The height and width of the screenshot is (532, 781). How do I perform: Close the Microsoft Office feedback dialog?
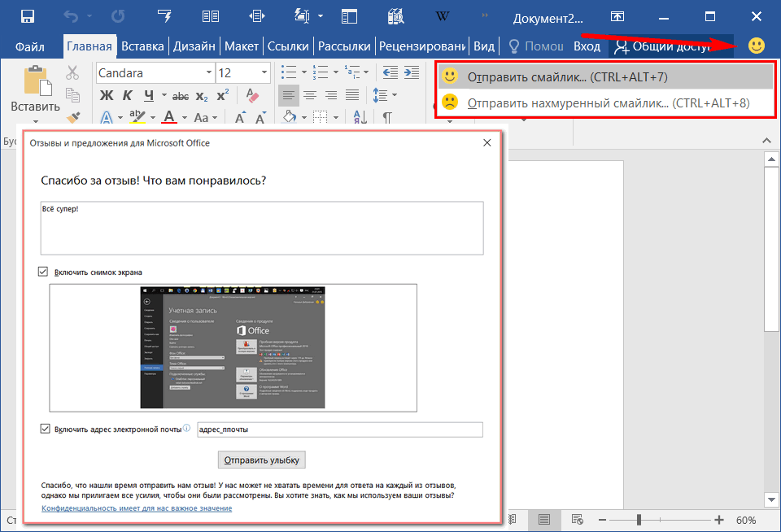tap(487, 143)
